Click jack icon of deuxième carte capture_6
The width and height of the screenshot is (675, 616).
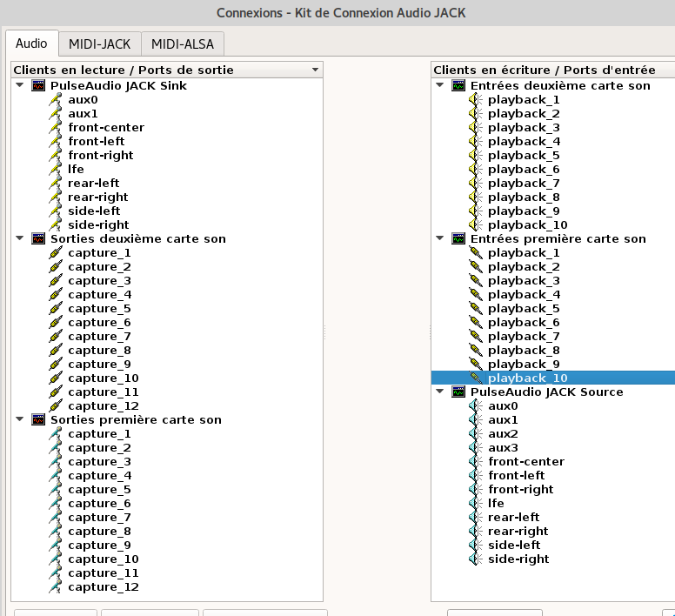click(x=56, y=323)
